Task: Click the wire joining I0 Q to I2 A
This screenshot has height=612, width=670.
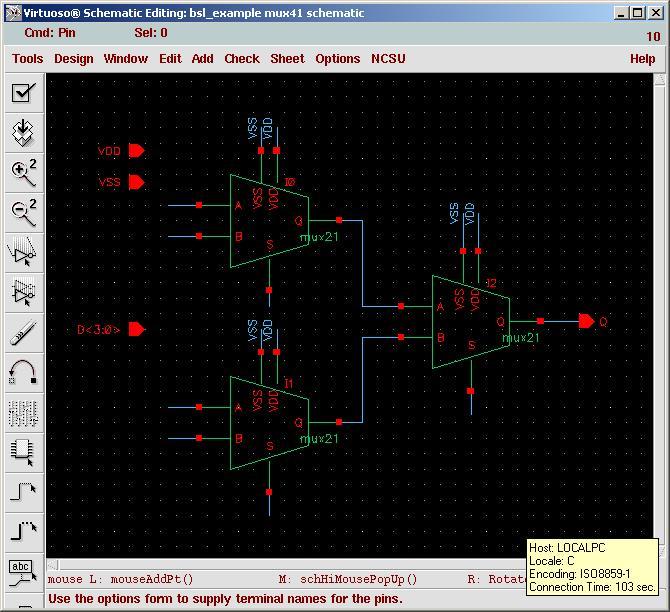Action: (x=362, y=263)
